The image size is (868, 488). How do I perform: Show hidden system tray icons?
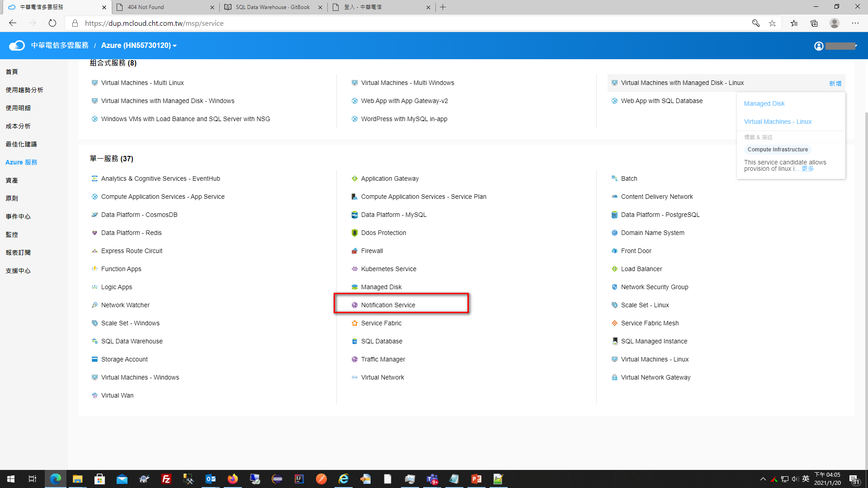coord(763,479)
